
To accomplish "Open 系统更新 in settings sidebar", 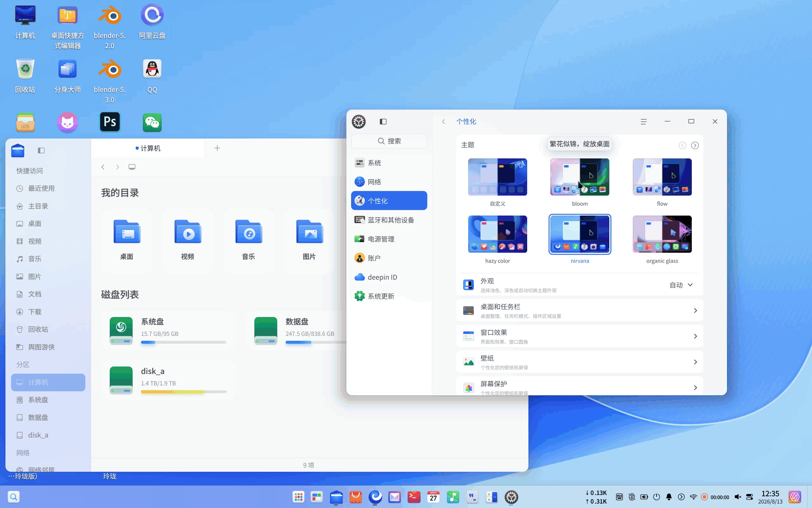I will (389, 296).
